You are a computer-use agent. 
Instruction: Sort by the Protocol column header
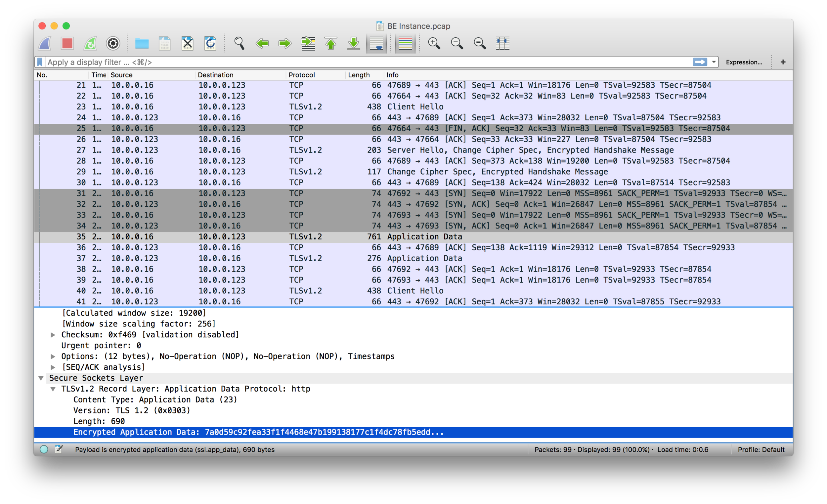point(301,75)
